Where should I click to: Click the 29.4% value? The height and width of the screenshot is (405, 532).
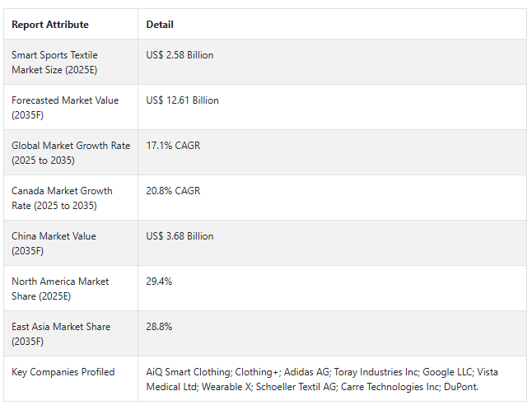point(159,282)
